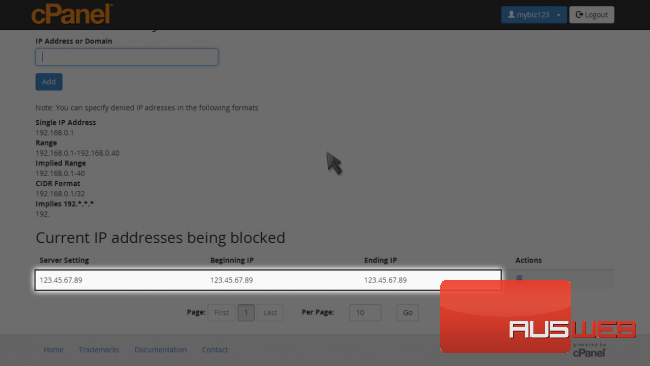Viewport: 650px width, 366px height.
Task: Go to First page of results
Action: coord(221,313)
